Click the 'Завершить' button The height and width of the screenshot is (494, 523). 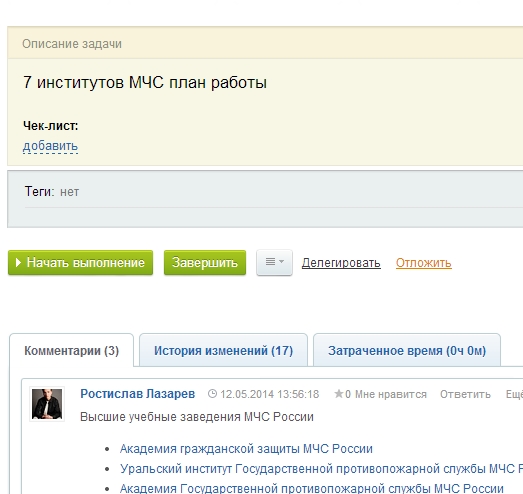click(x=205, y=263)
